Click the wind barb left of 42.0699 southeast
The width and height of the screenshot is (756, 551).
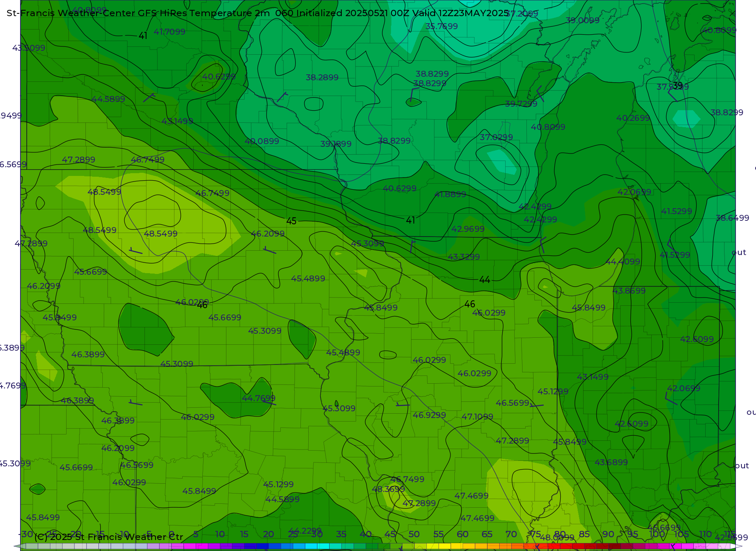(671, 399)
